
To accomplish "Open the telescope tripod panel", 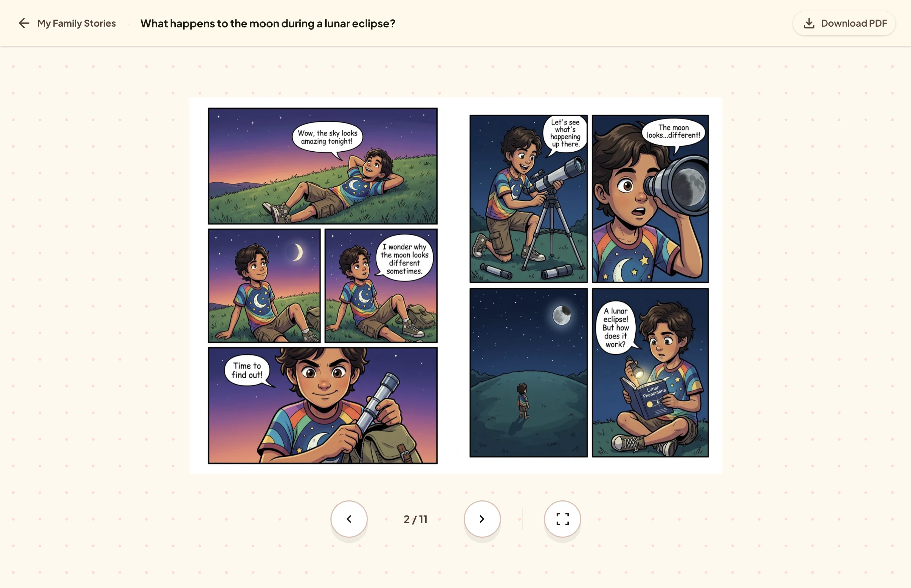I will [x=528, y=199].
